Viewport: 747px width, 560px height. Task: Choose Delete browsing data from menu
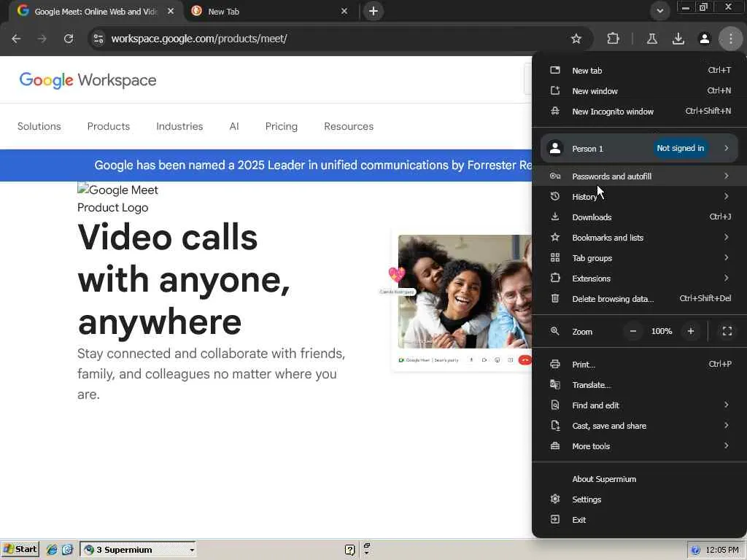(613, 299)
